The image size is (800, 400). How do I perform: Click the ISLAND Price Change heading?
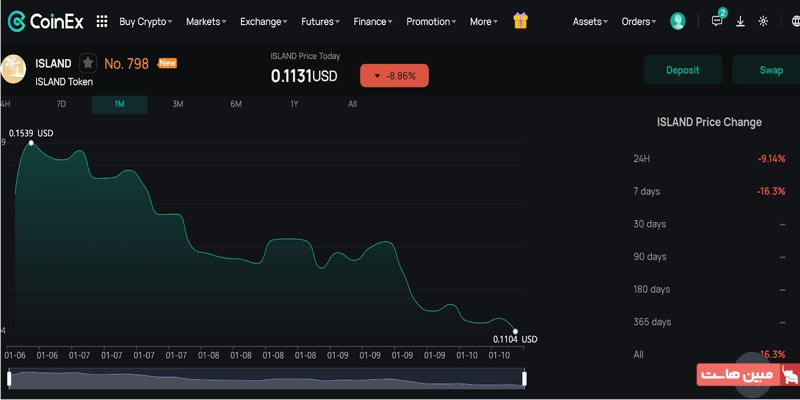coord(709,122)
